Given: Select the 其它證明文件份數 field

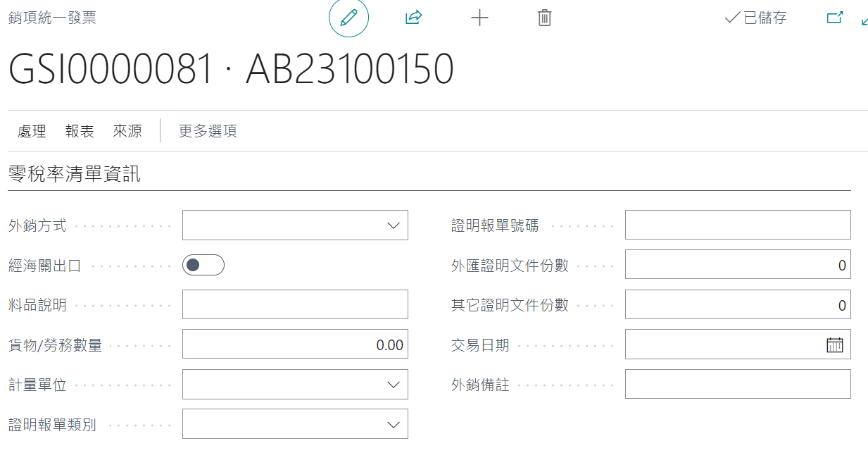Looking at the screenshot, I should coord(738,304).
